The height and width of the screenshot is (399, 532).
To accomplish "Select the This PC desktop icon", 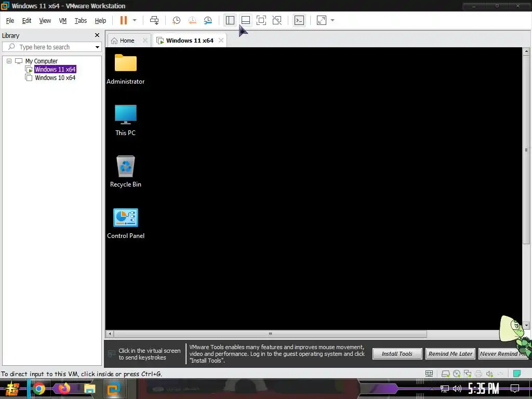I will (x=126, y=121).
